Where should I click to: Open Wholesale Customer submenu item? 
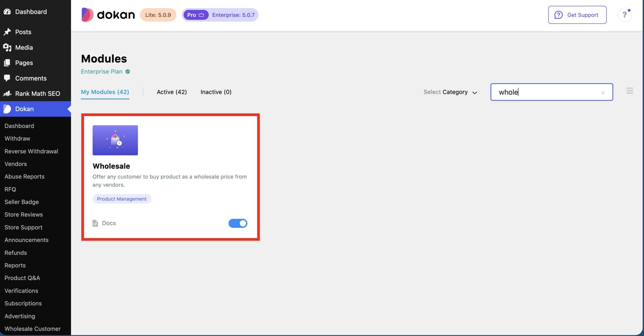[33, 329]
